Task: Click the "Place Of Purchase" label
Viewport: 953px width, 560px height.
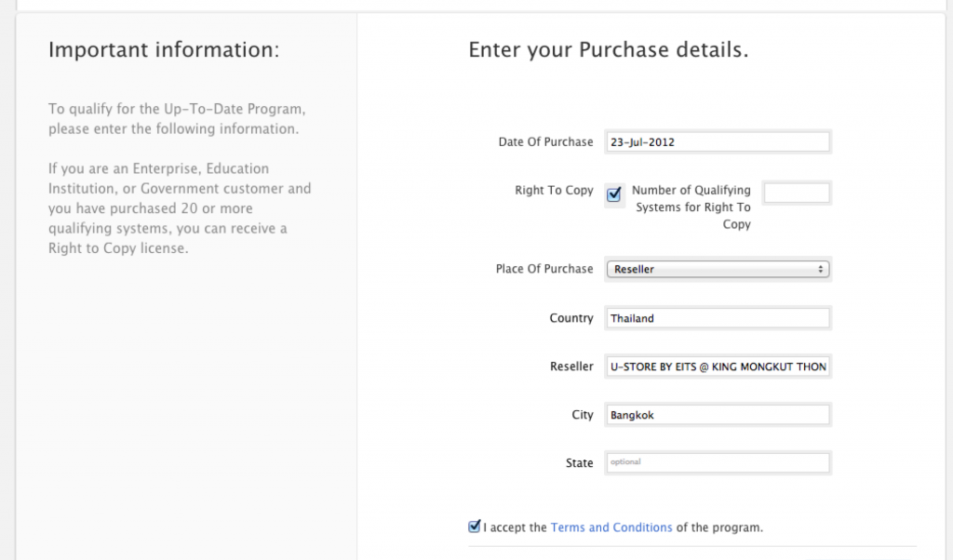Action: pos(544,269)
